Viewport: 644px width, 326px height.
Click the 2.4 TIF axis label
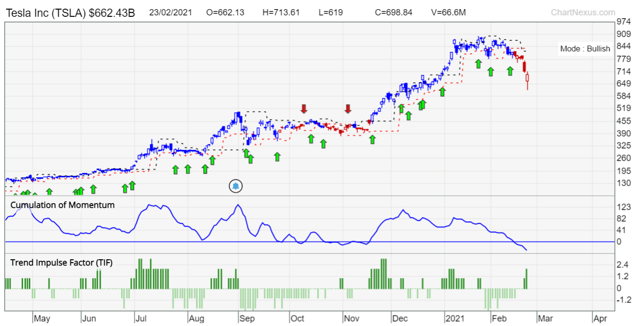623,265
